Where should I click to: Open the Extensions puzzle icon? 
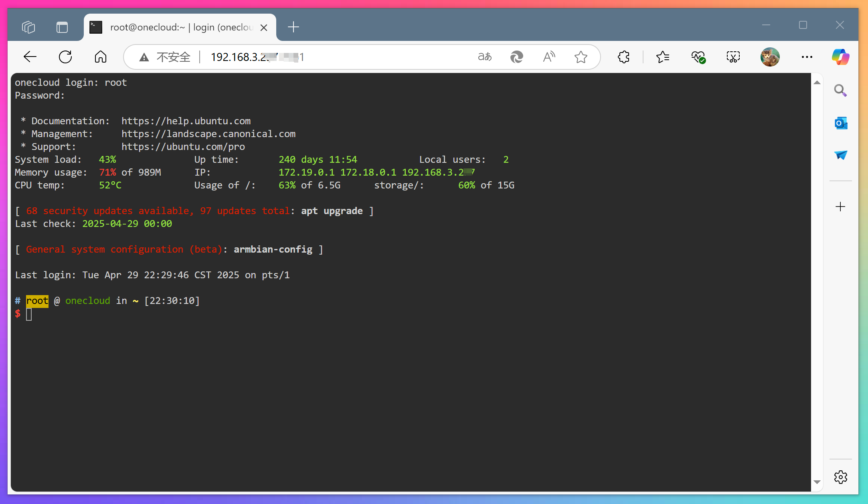[623, 57]
